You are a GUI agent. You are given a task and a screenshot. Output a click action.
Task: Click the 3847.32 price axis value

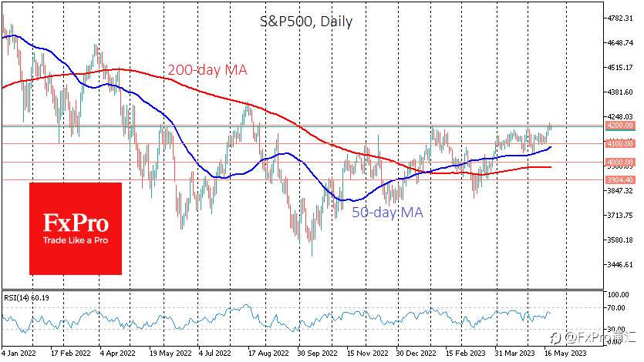[x=620, y=191]
